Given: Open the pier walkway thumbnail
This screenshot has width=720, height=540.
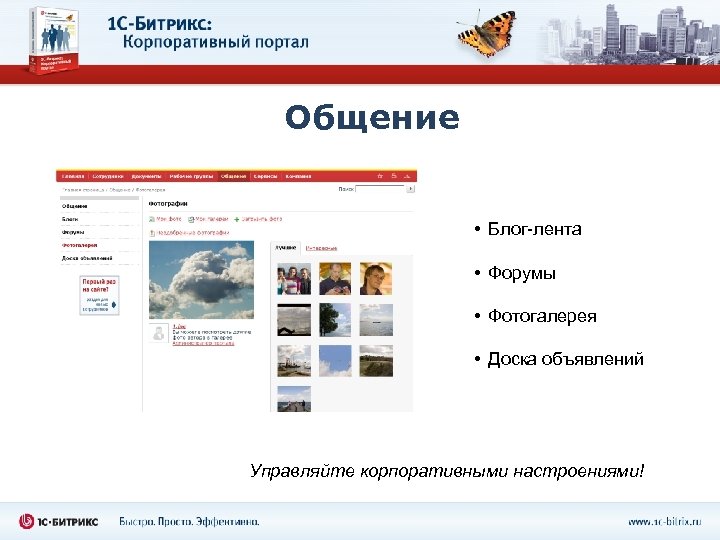Looking at the screenshot, I should 294,399.
